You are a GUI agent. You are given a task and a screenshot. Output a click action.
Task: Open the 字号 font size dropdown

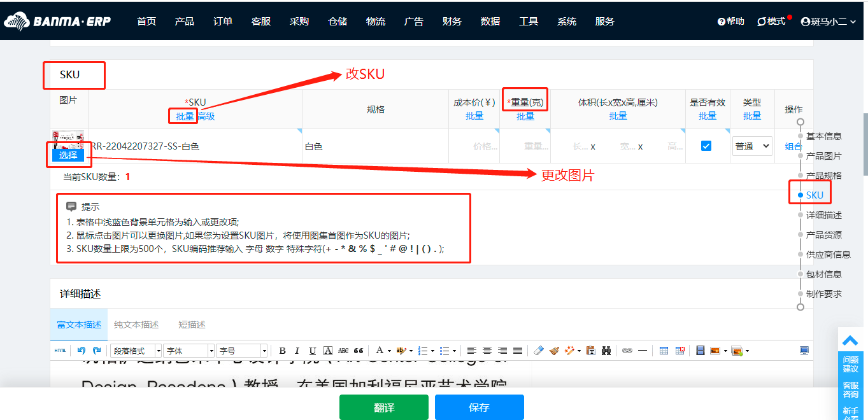242,351
